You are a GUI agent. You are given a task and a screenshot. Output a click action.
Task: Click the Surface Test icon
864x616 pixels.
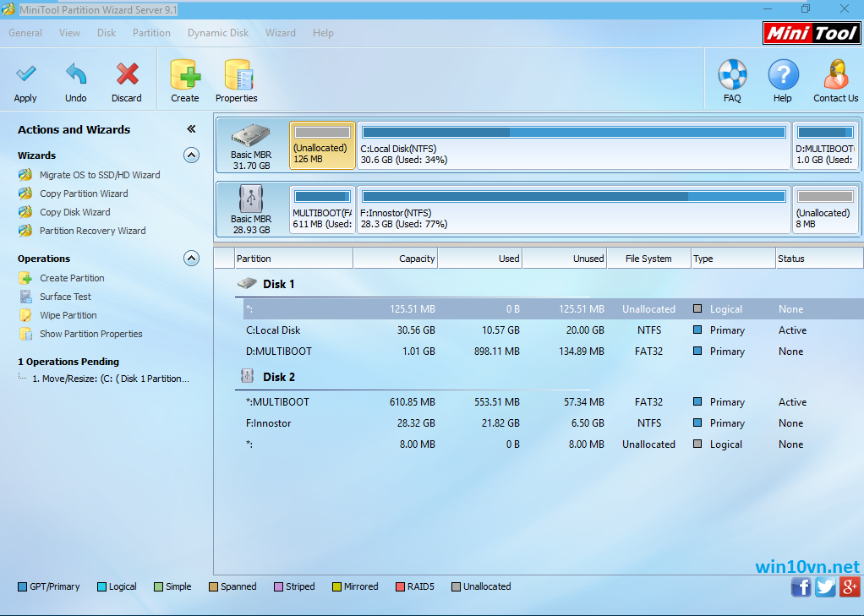tap(25, 297)
